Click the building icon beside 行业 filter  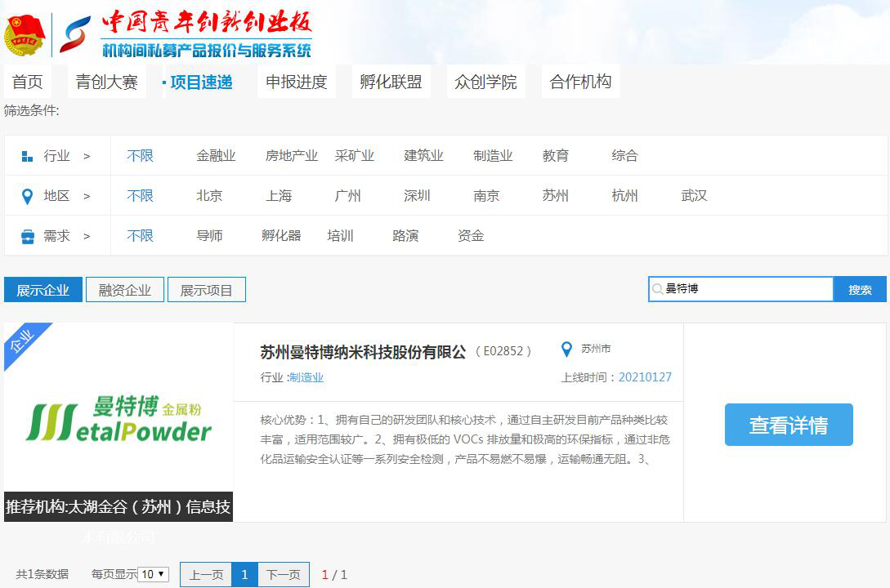29,155
